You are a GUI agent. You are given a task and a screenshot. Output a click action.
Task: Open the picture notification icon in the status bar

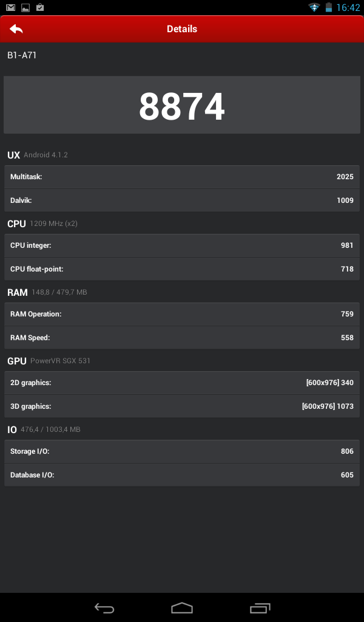[25, 7]
